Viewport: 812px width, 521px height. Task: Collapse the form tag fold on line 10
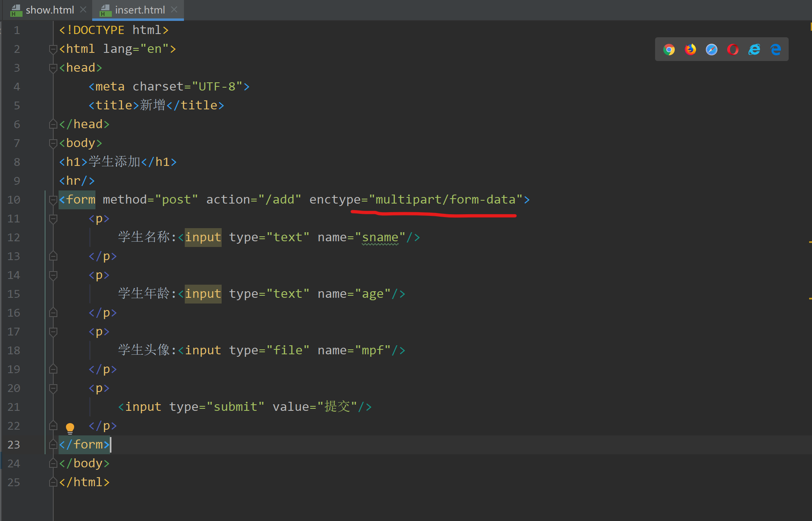(x=53, y=200)
